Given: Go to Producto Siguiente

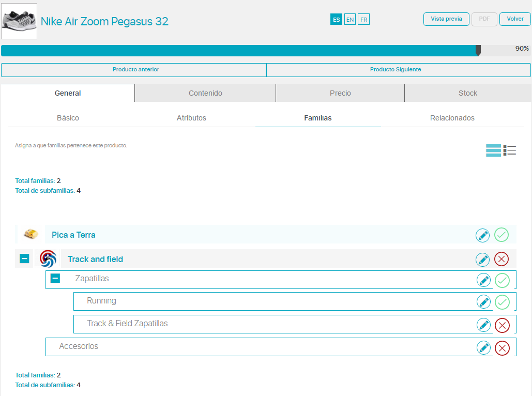Looking at the screenshot, I should coord(399,70).
